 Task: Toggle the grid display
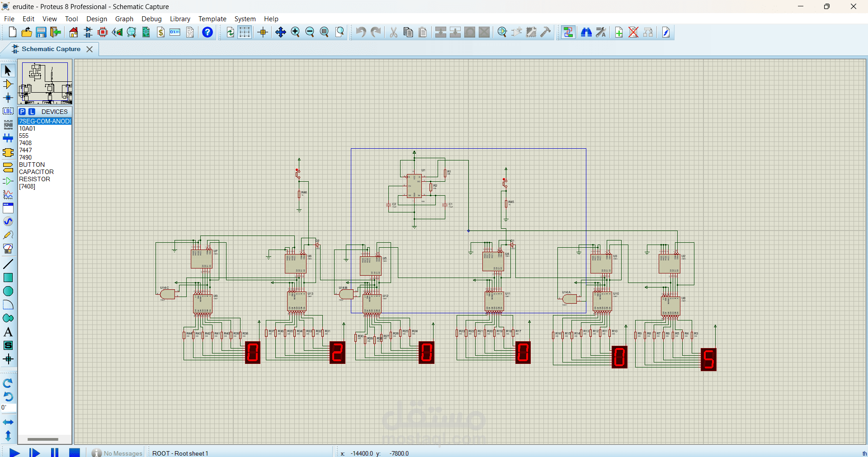[x=245, y=32]
